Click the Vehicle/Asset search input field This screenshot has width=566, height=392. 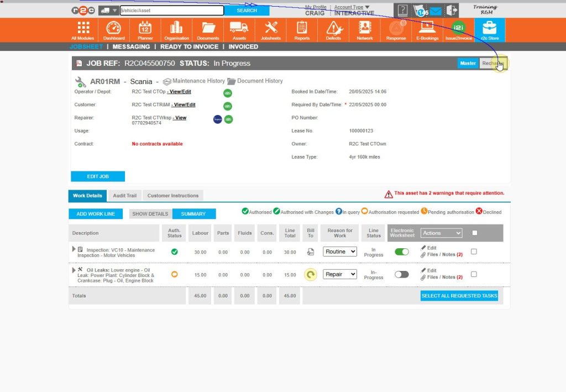(171, 9)
